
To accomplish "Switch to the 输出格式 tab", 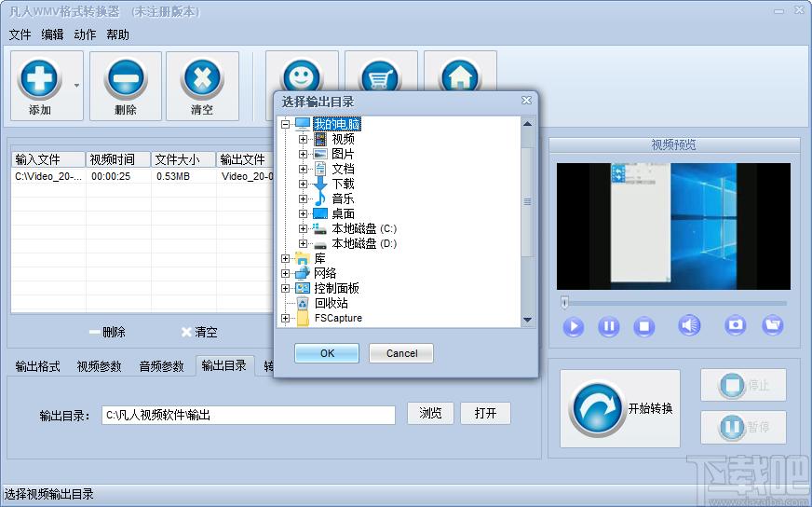I will 38,366.
